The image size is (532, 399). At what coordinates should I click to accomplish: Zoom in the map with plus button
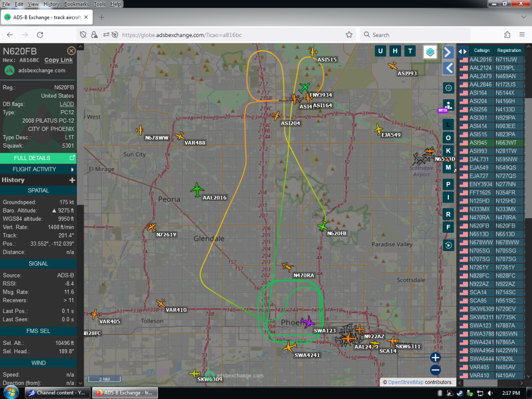click(435, 357)
